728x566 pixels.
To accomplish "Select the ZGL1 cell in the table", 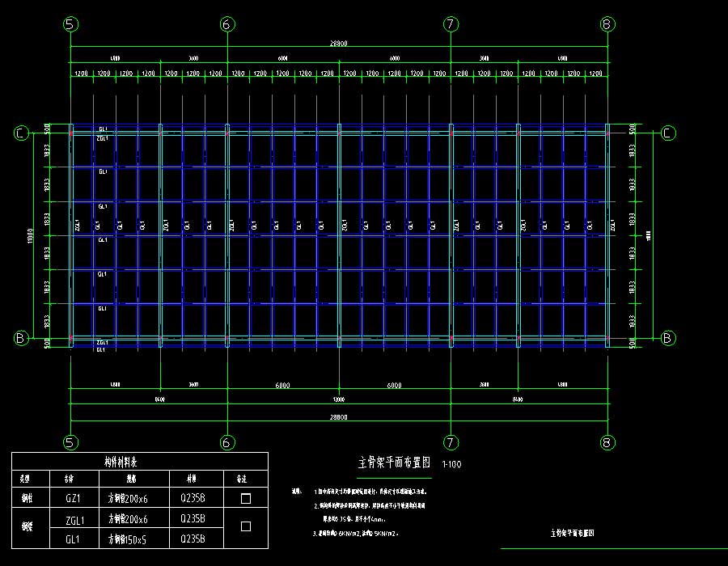I will pos(74,520).
